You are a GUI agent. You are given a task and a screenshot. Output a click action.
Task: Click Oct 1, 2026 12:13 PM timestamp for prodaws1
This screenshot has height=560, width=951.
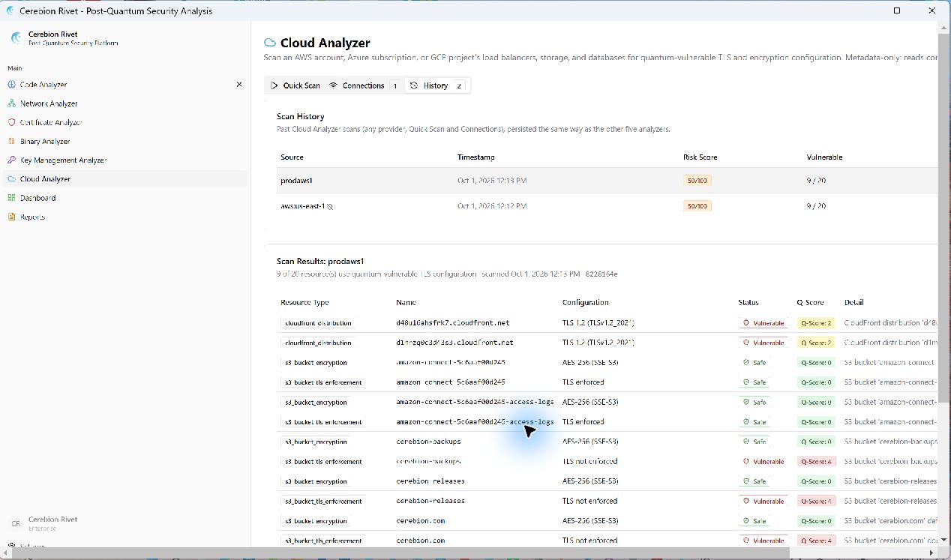tap(492, 181)
